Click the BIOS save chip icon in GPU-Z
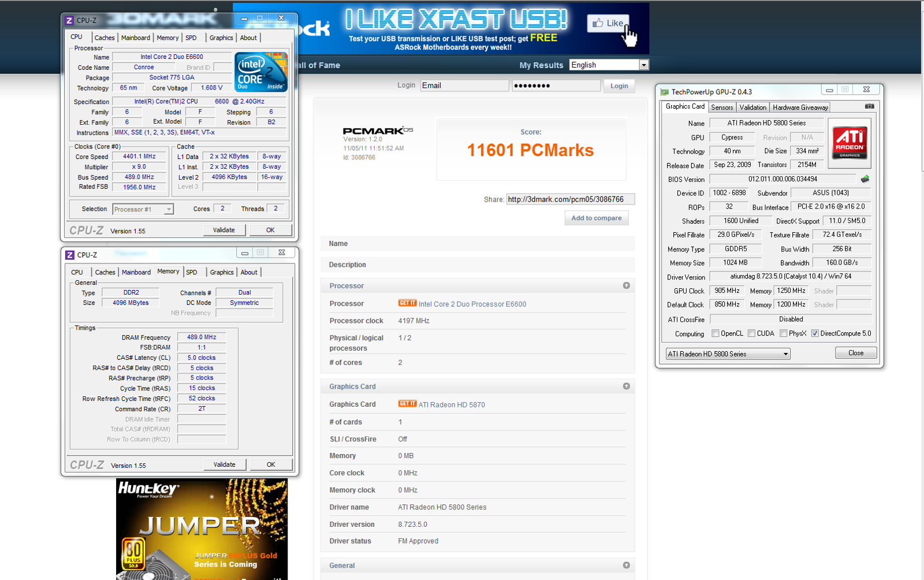 865,179
